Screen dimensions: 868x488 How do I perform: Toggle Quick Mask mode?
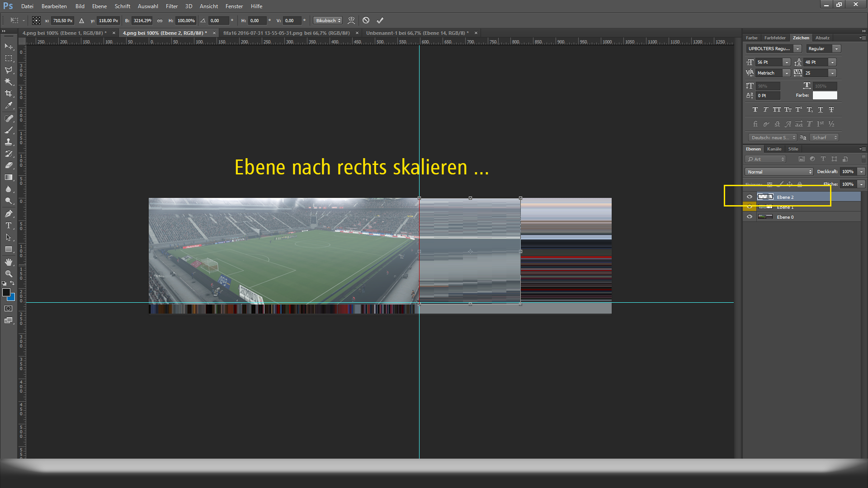(x=9, y=309)
